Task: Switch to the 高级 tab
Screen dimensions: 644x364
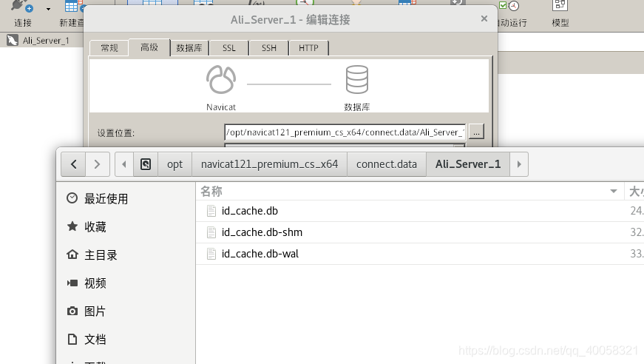Action: tap(149, 47)
